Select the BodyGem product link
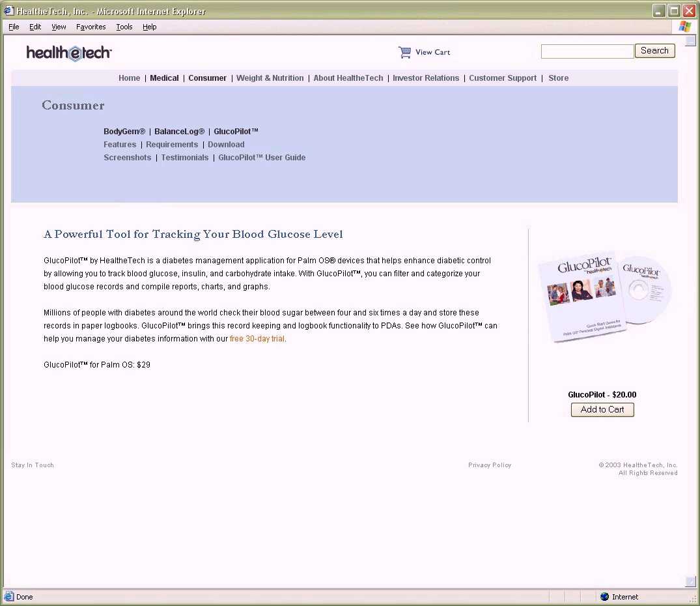The image size is (700, 606). pos(124,132)
